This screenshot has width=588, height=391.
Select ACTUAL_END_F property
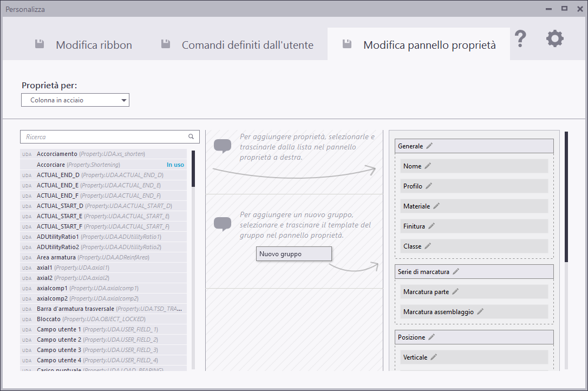103,196
